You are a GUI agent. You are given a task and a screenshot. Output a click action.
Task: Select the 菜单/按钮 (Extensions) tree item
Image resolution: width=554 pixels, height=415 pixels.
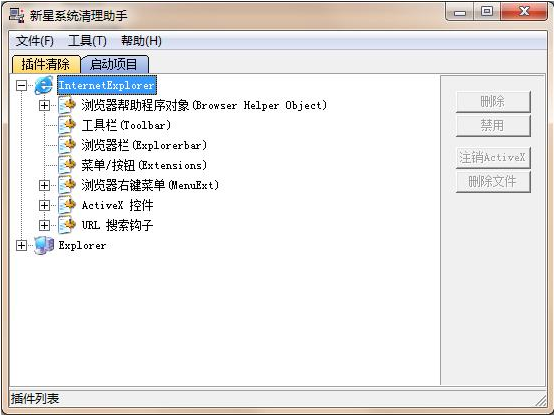[144, 165]
